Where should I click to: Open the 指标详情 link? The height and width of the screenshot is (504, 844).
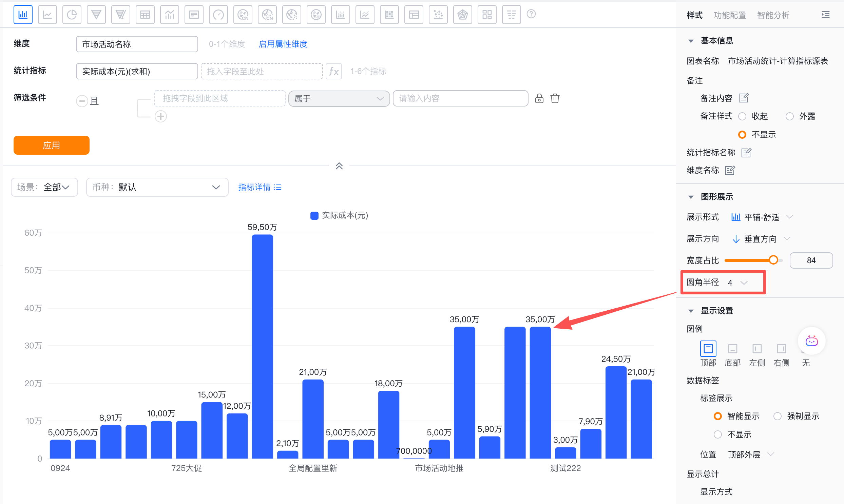260,187
